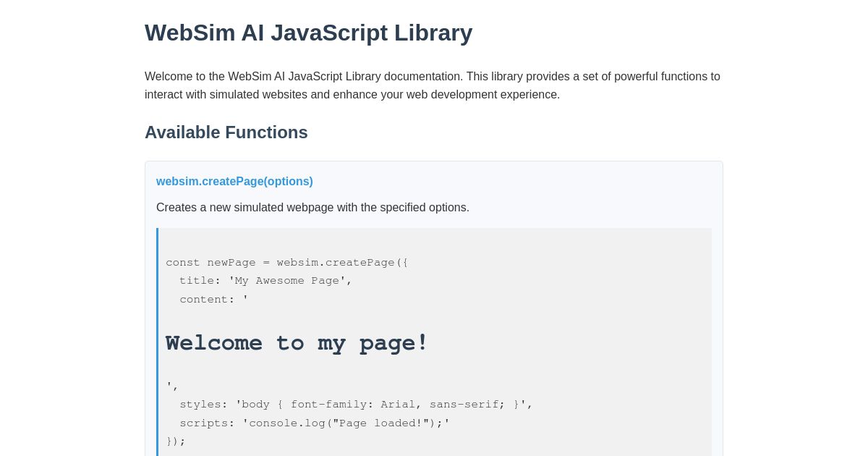This screenshot has height=456, width=868.
Task: Click the 'Welcome to the WebSim AI' intro paragraph
Action: (433, 85)
